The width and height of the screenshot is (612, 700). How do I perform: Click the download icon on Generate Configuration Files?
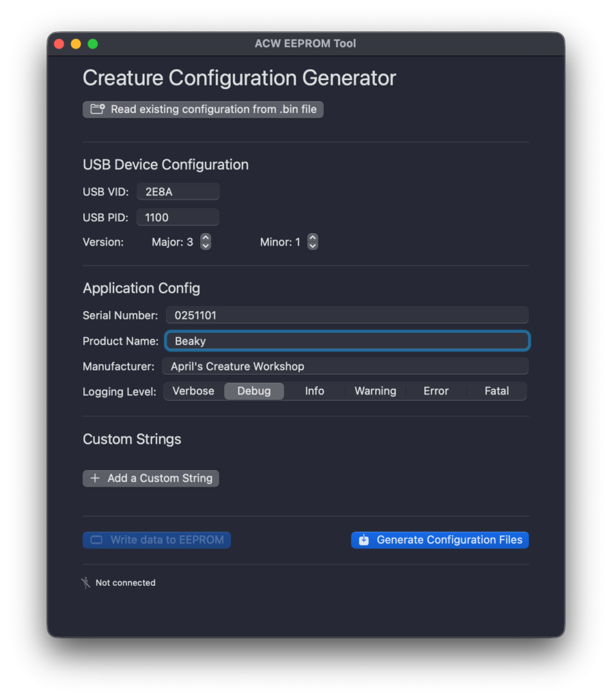(364, 540)
